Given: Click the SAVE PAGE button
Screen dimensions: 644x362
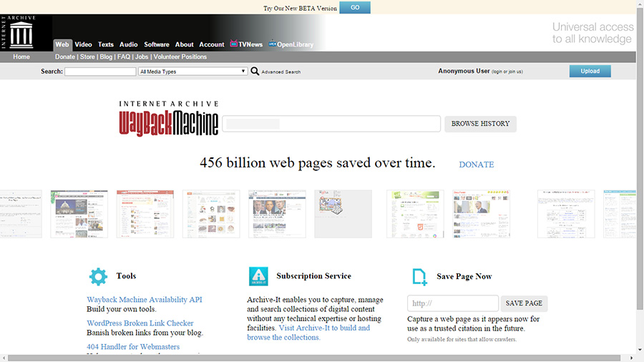Looking at the screenshot, I should [524, 303].
